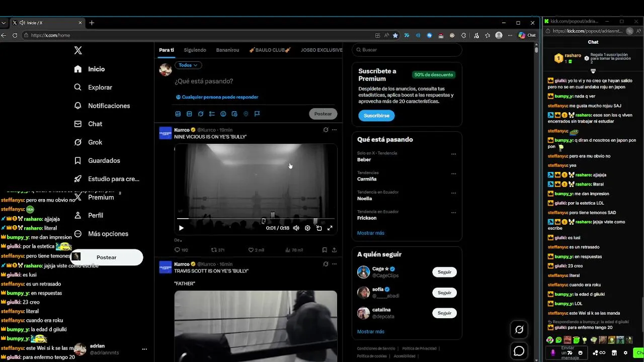The width and height of the screenshot is (644, 362).
Task: Open Grok in the X sidebar
Action: tap(88, 142)
